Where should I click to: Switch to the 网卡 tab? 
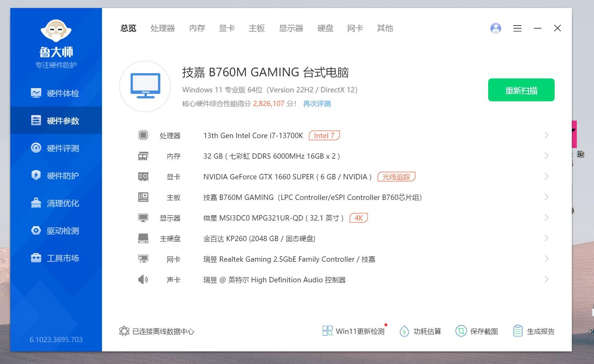(x=355, y=28)
